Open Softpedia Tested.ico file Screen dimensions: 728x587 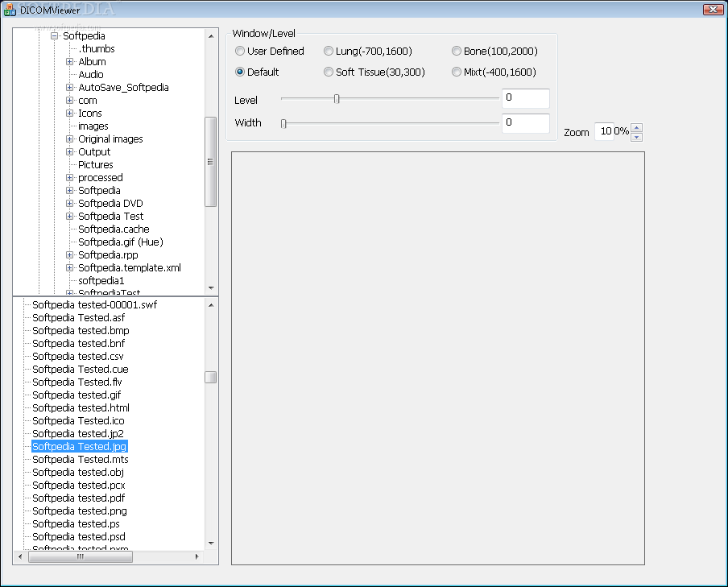(x=78, y=421)
